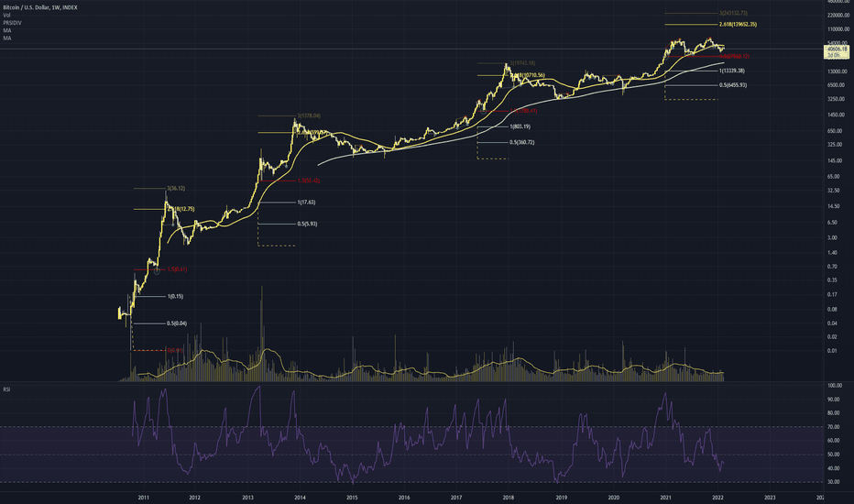Click the 2016 label on time axis
Image resolution: width=854 pixels, height=504 pixels.
[x=404, y=498]
